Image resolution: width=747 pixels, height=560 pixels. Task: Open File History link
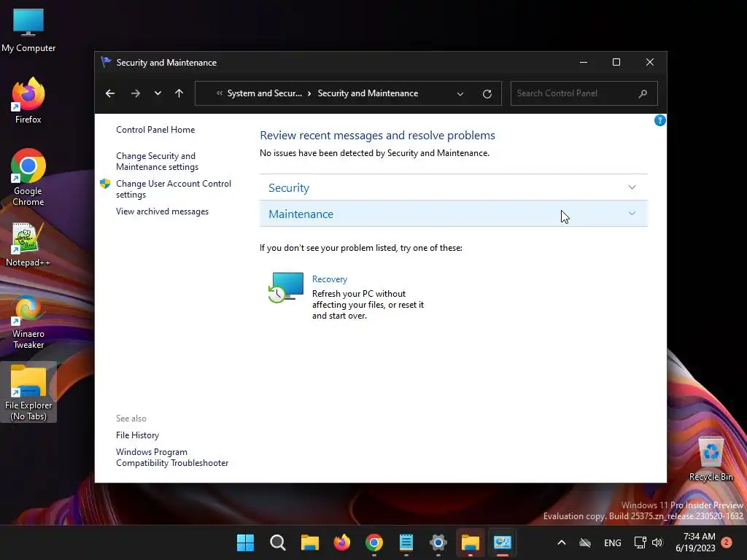pos(137,435)
